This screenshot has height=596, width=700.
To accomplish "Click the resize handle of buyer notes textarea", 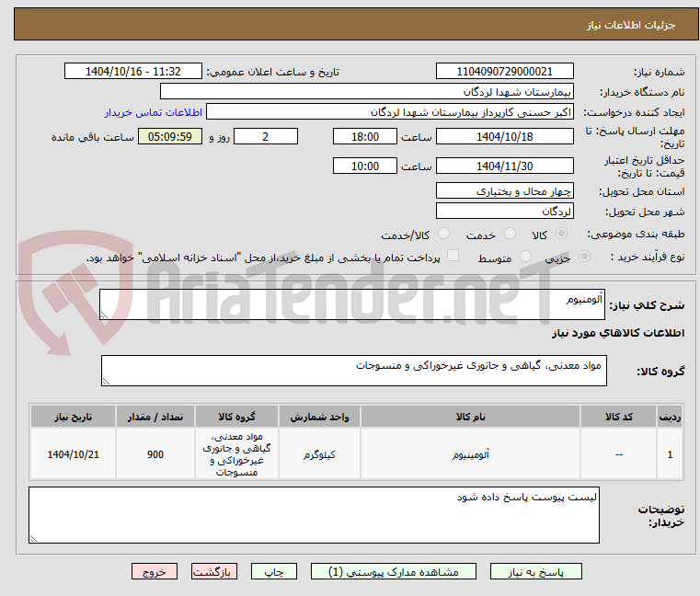I will [33, 539].
